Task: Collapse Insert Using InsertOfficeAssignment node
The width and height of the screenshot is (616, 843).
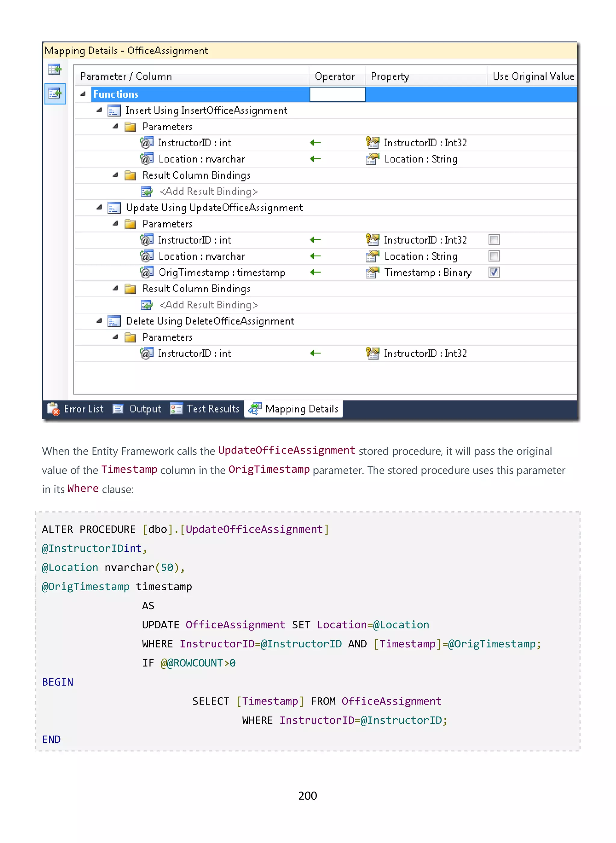Action: [x=99, y=110]
